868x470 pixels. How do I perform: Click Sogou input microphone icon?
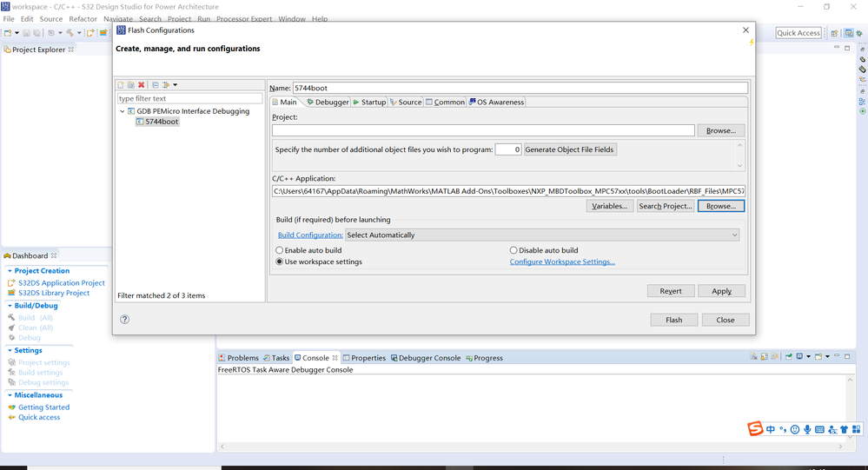808,429
